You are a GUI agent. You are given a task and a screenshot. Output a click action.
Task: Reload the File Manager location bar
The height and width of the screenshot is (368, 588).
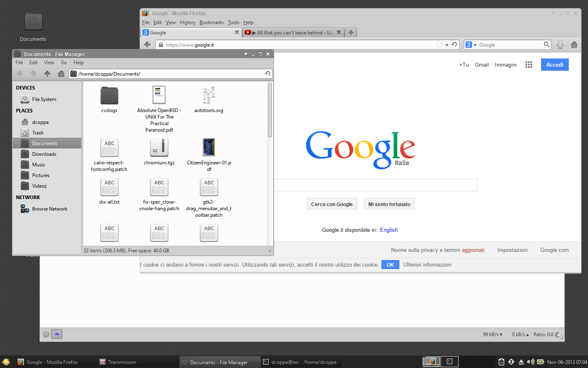pos(268,74)
